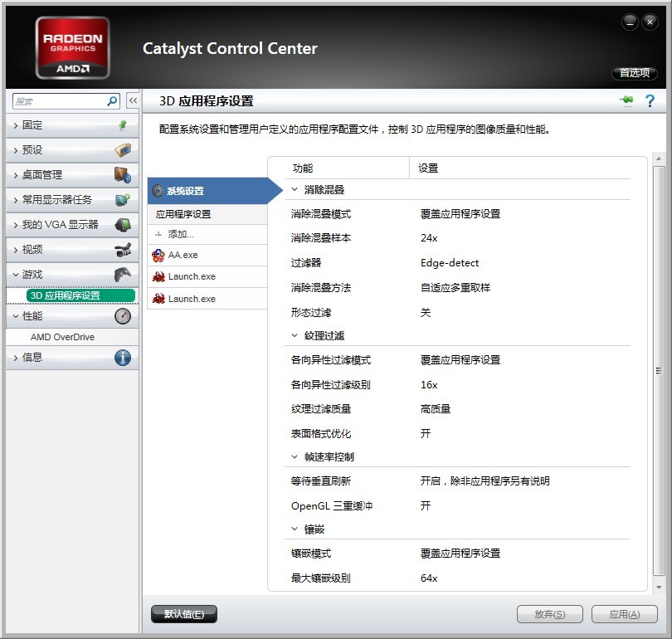672x639 pixels.
Task: Click the 性能 gauge icon
Action: [x=123, y=316]
